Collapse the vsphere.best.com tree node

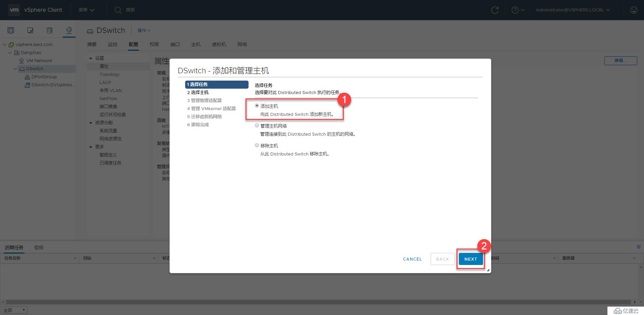(5, 44)
